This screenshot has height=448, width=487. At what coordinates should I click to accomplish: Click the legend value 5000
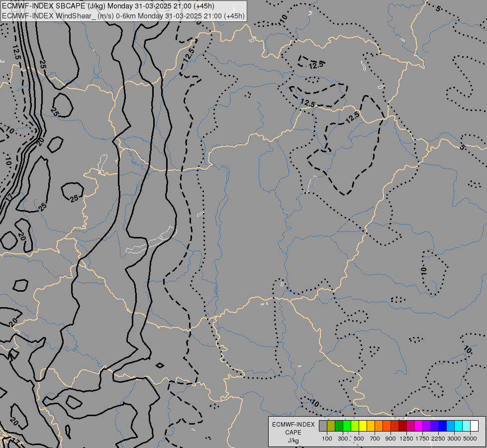tap(470, 439)
